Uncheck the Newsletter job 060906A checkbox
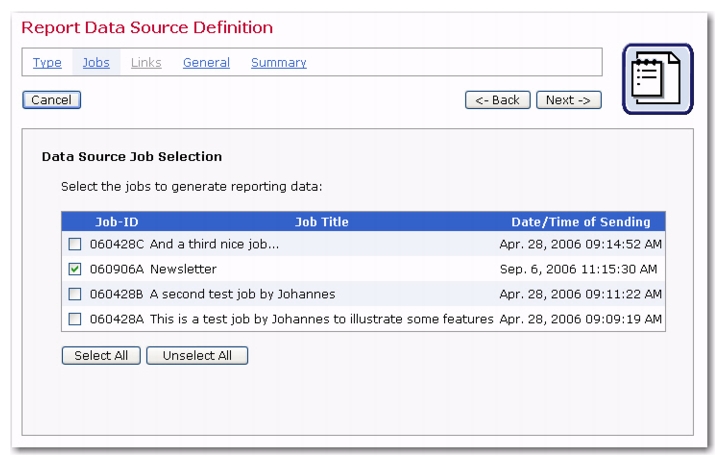The image size is (725, 473). 74,269
